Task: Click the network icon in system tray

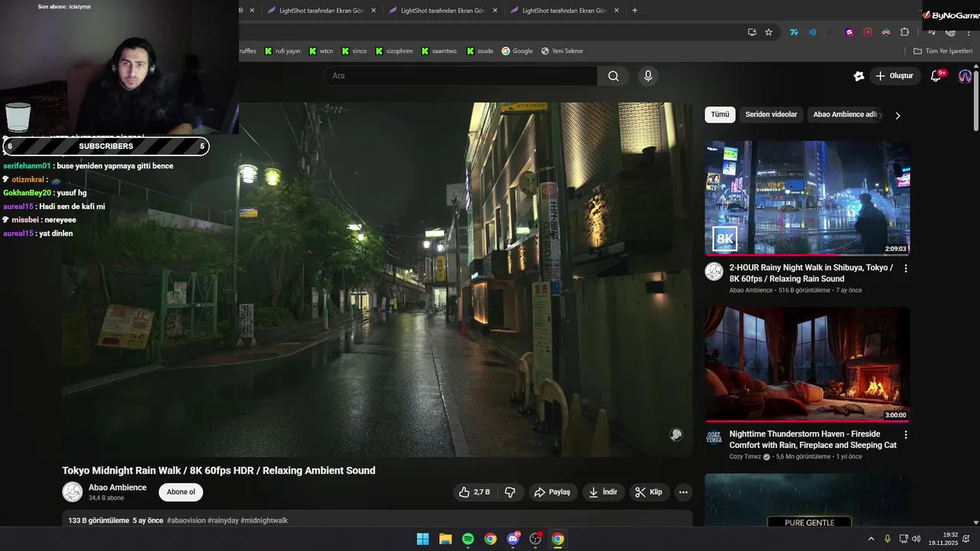Action: [x=903, y=539]
